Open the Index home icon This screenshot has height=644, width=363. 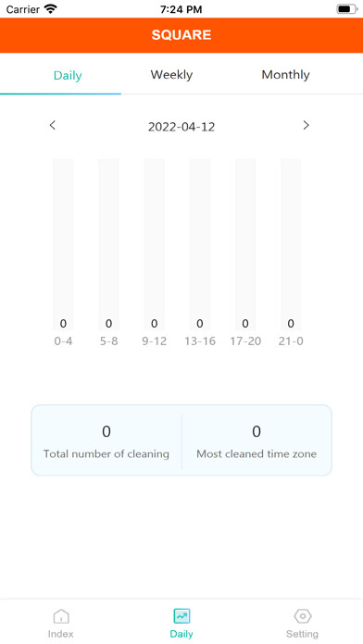(x=61, y=616)
